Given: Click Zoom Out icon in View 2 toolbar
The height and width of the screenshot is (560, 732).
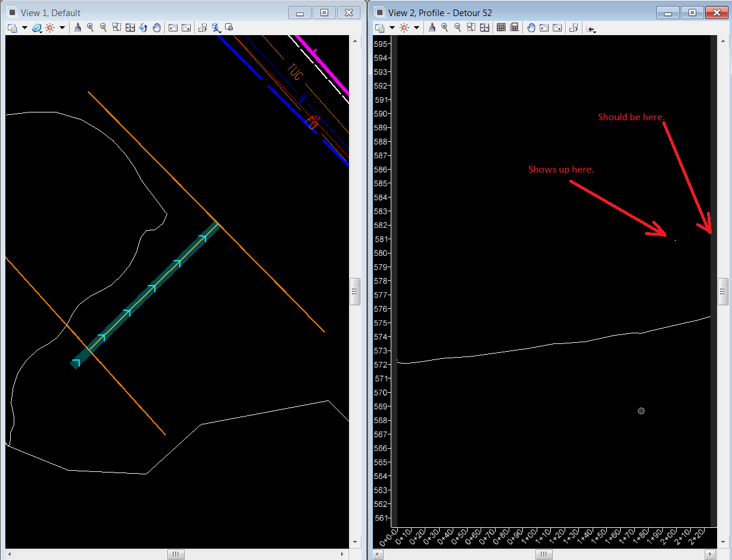Looking at the screenshot, I should pyautogui.click(x=458, y=27).
